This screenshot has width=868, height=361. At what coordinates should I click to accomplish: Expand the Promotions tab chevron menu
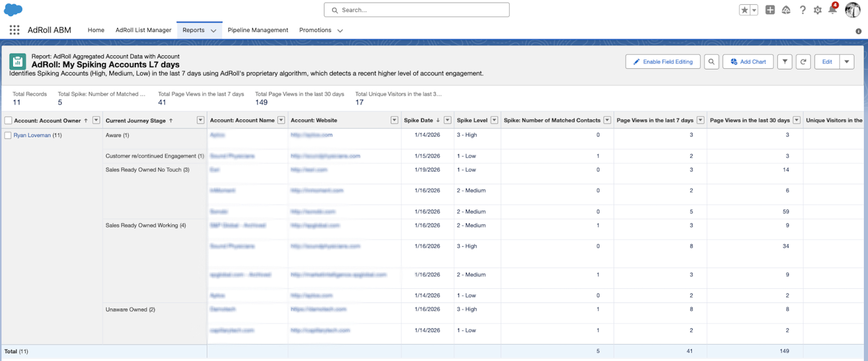340,31
